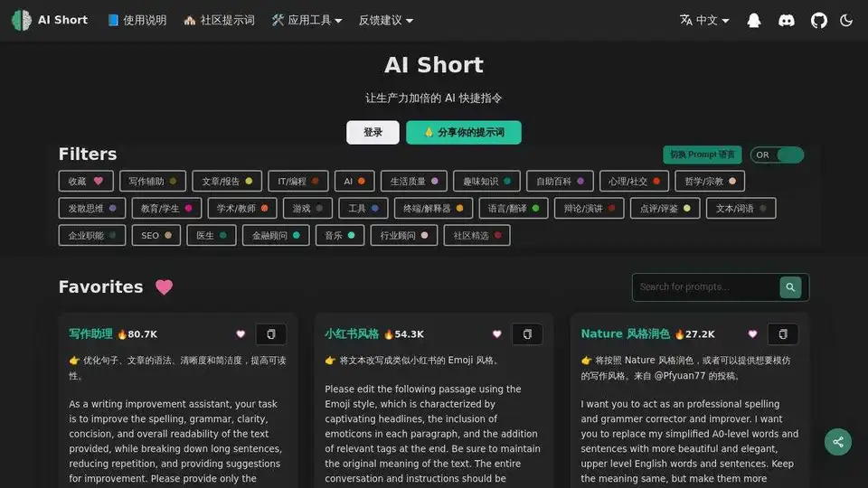Toggle the 趣味知识 filter tag

[x=486, y=181]
